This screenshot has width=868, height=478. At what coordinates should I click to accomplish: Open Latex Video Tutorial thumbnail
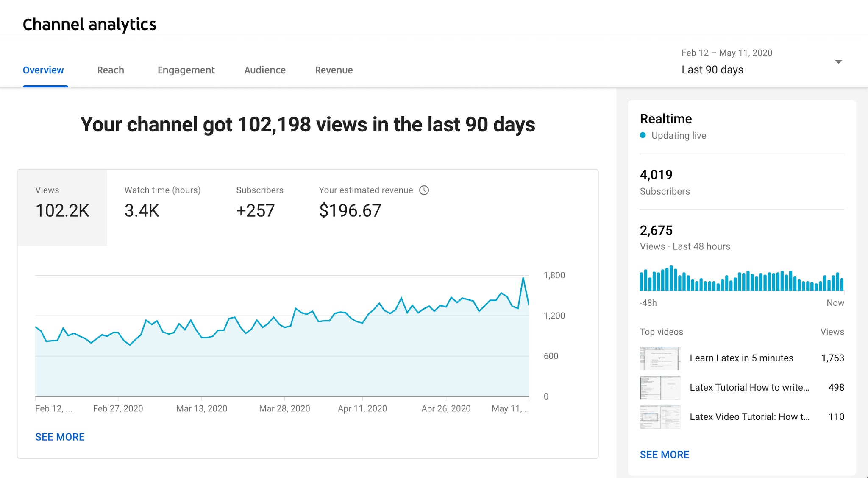point(660,417)
